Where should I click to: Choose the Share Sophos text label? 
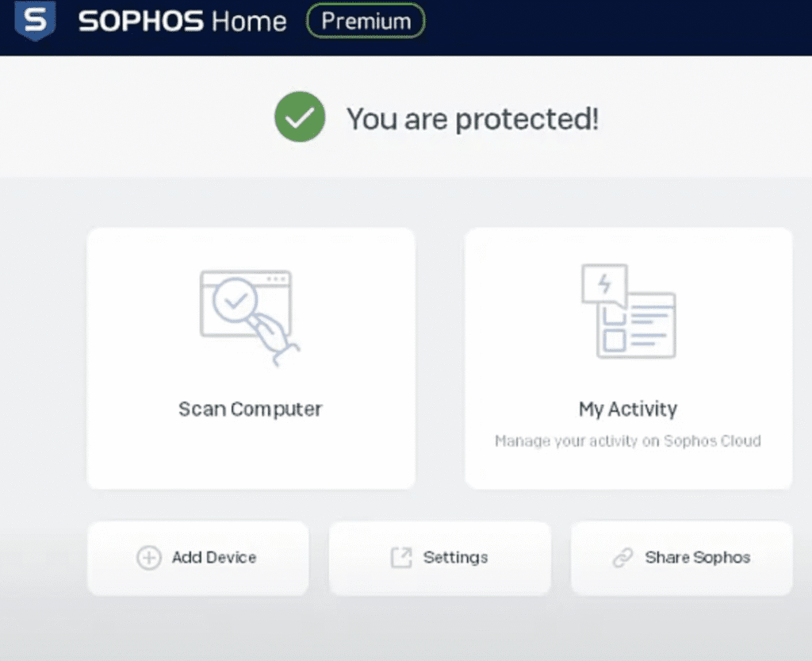pos(698,558)
